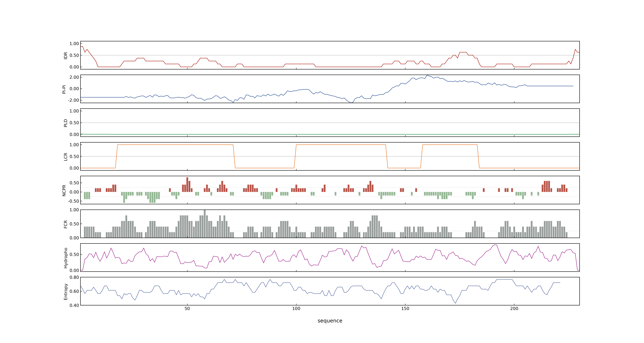
Task: Click the x-axis tick label 100
Action: (296, 309)
